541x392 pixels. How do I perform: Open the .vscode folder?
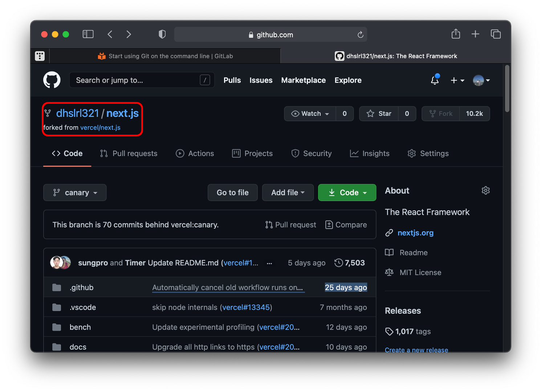(x=83, y=307)
